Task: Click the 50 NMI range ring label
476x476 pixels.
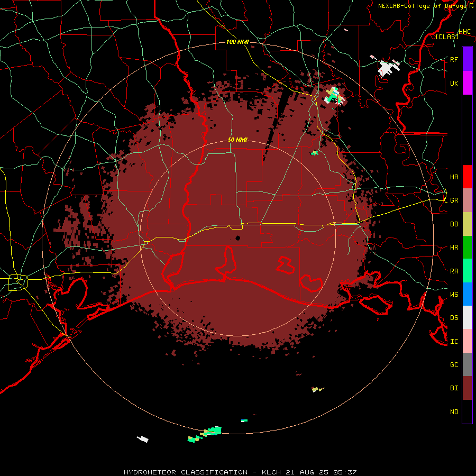Action: [237, 140]
